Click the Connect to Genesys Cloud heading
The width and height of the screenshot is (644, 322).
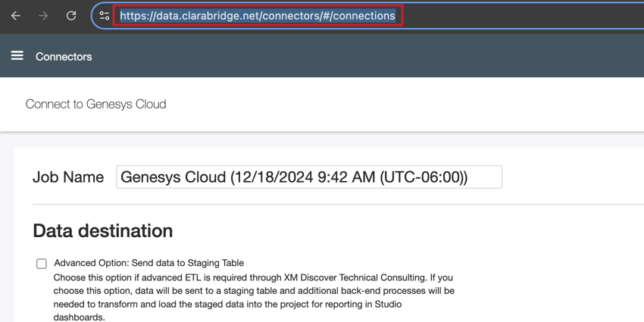coord(95,105)
